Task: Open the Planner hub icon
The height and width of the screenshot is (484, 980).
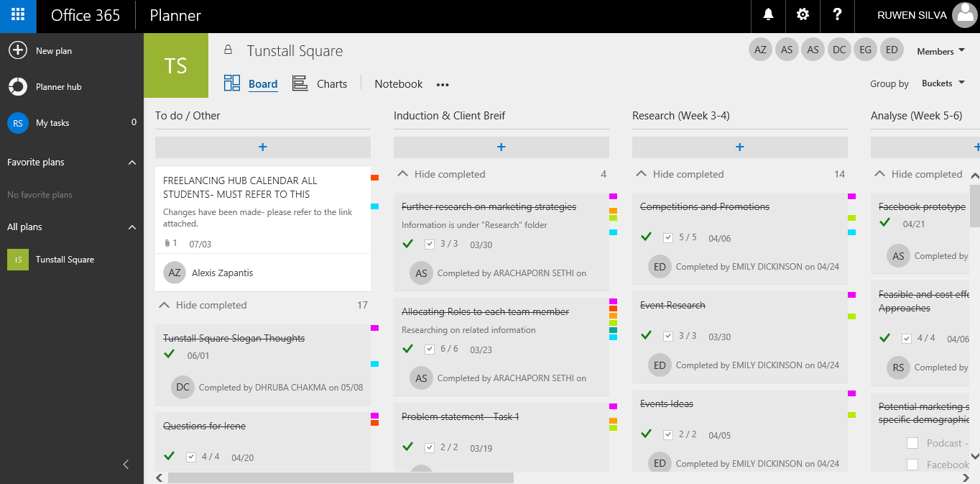Action: tap(18, 87)
